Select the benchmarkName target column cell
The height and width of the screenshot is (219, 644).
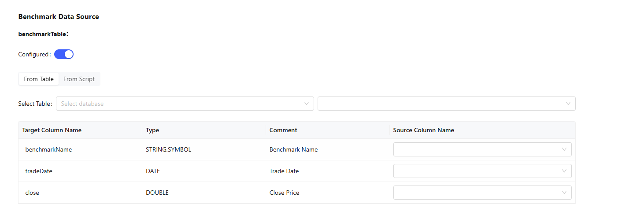tap(48, 149)
